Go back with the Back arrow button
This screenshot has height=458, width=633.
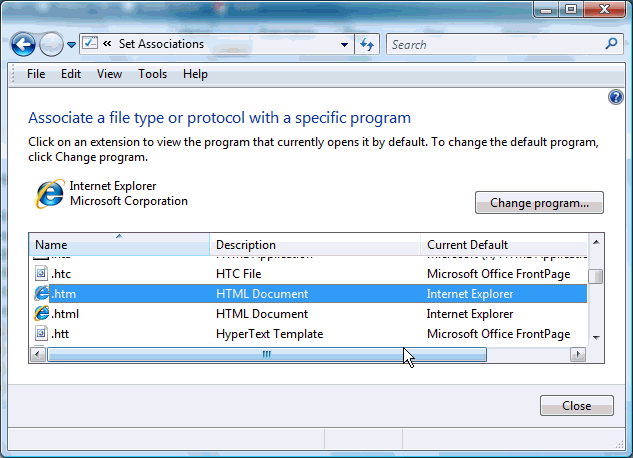23,44
